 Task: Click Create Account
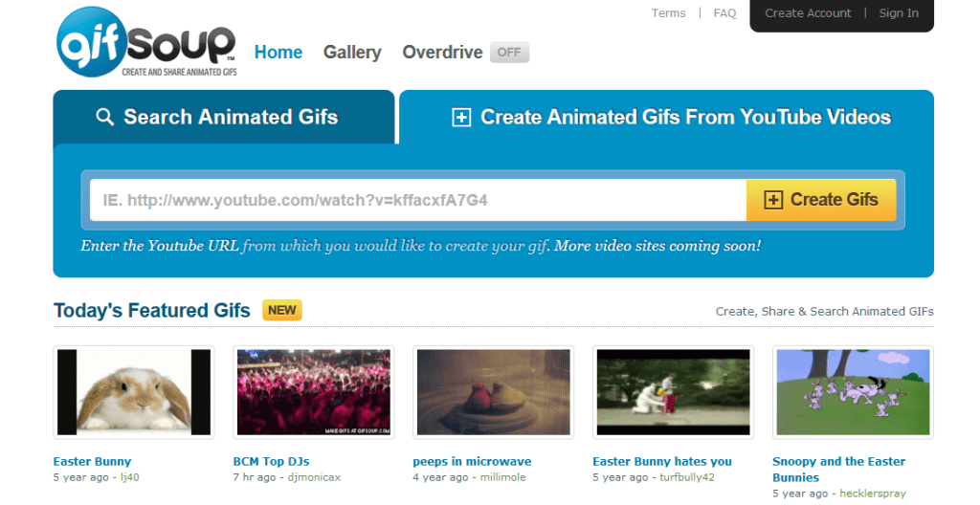click(808, 13)
